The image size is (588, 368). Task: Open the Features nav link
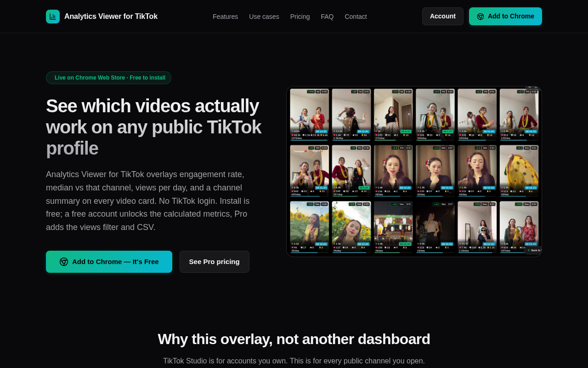tap(225, 17)
